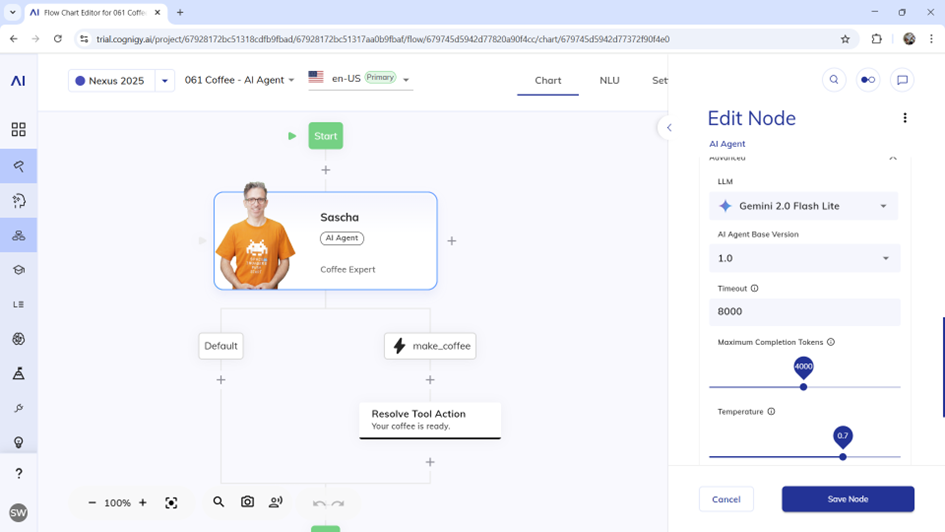This screenshot has height=532, width=945.
Task: Open the LLM Gemini 2.0 Flash Lite dropdown
Action: pos(803,206)
